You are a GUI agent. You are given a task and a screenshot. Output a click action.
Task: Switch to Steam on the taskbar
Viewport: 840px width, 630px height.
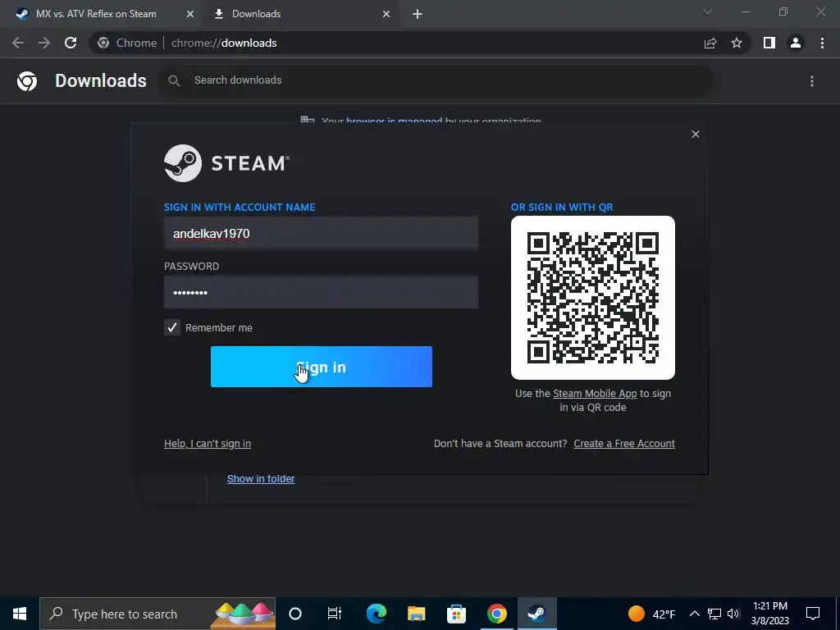(536, 614)
